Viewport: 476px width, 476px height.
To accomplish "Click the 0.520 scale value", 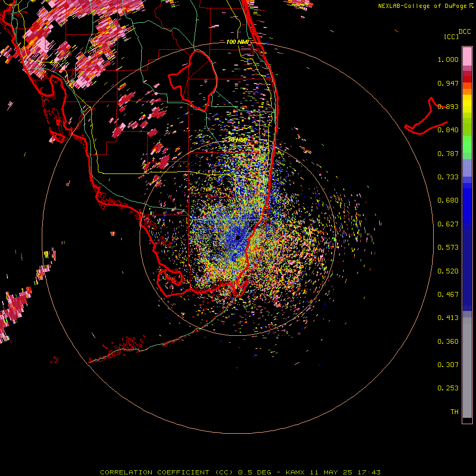I will [448, 271].
